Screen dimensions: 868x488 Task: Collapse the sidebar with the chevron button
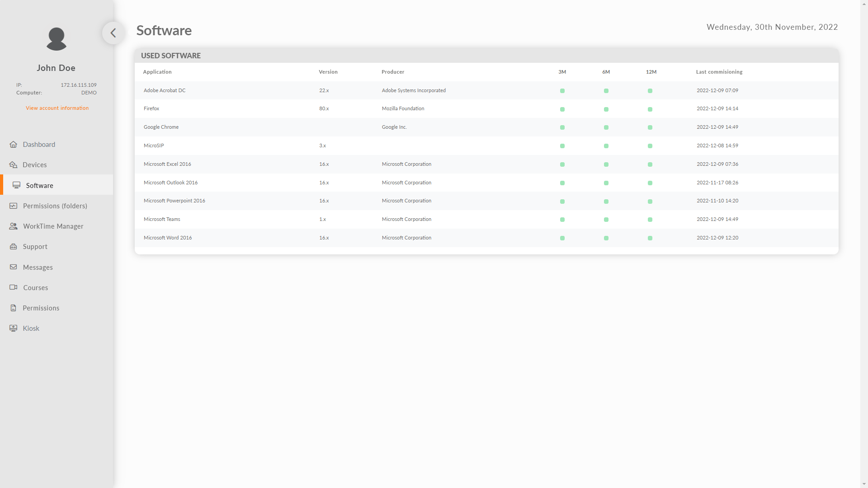point(113,33)
